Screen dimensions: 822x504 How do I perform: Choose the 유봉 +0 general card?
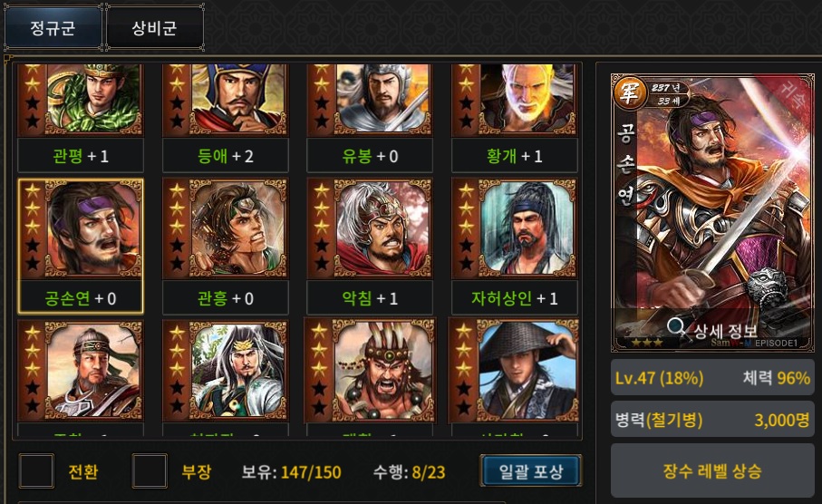(x=370, y=118)
